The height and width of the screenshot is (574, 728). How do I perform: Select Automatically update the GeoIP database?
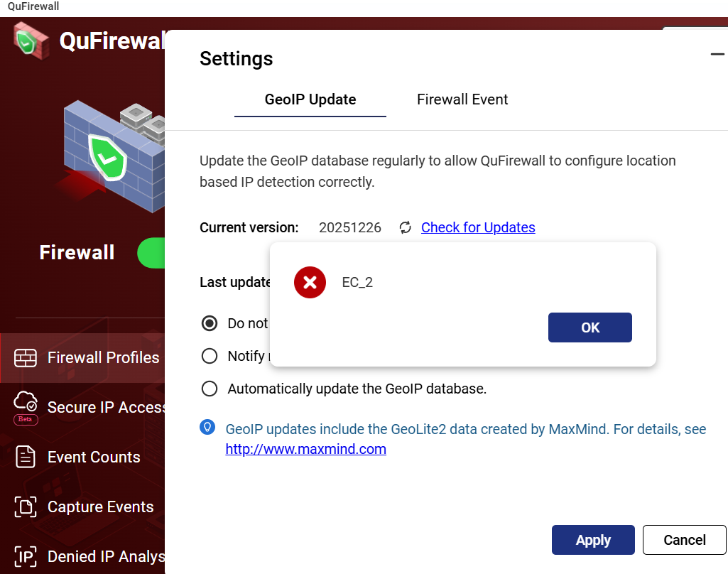210,389
